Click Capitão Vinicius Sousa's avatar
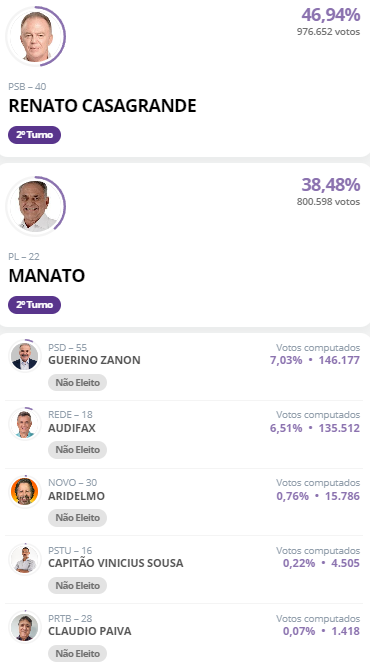This screenshot has height=666, width=370. pyautogui.click(x=25, y=559)
